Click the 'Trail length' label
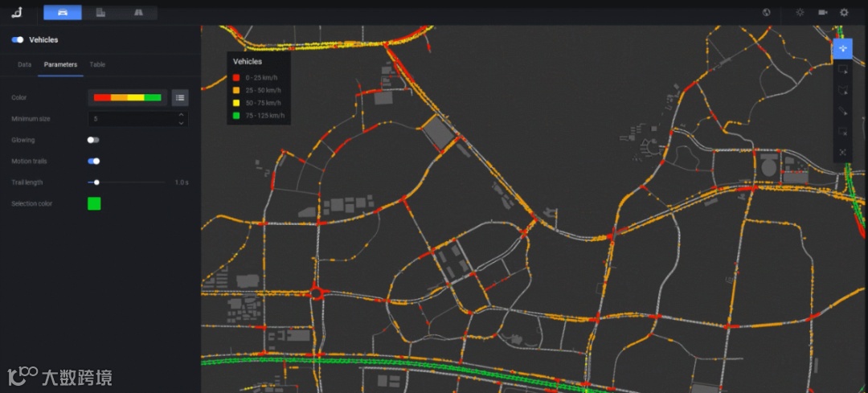 click(x=27, y=182)
